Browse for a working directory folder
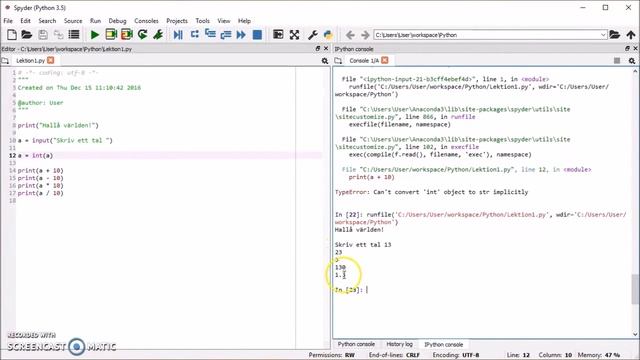 click(615, 35)
